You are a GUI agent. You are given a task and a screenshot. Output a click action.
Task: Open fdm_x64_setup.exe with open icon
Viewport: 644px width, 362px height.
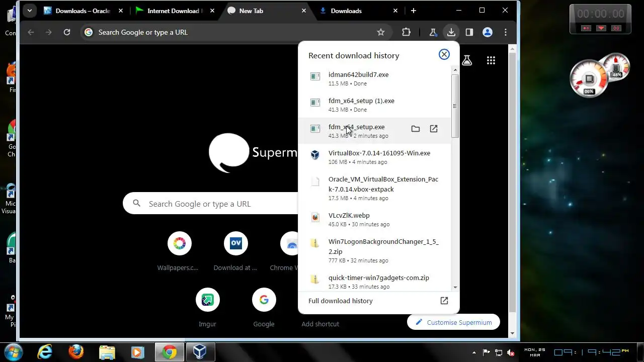pyautogui.click(x=434, y=129)
